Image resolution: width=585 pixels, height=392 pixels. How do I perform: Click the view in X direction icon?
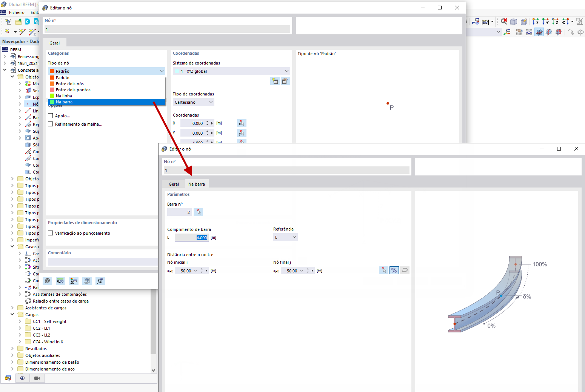pyautogui.click(x=536, y=22)
